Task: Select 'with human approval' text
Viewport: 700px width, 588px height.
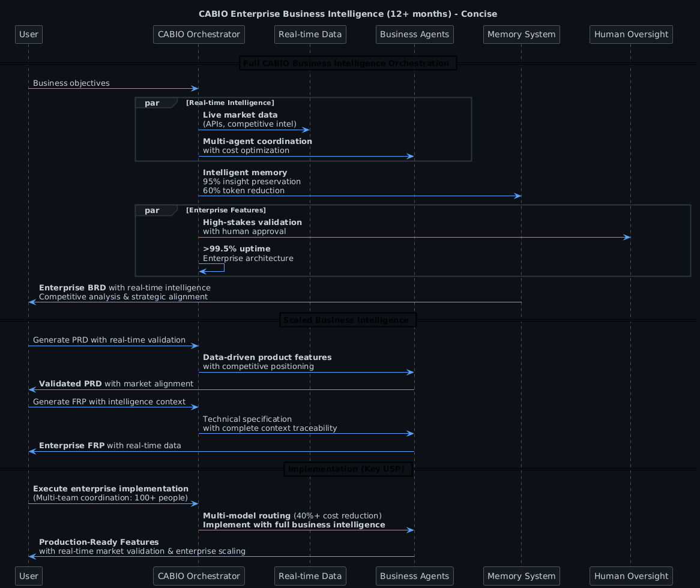Action: click(244, 232)
